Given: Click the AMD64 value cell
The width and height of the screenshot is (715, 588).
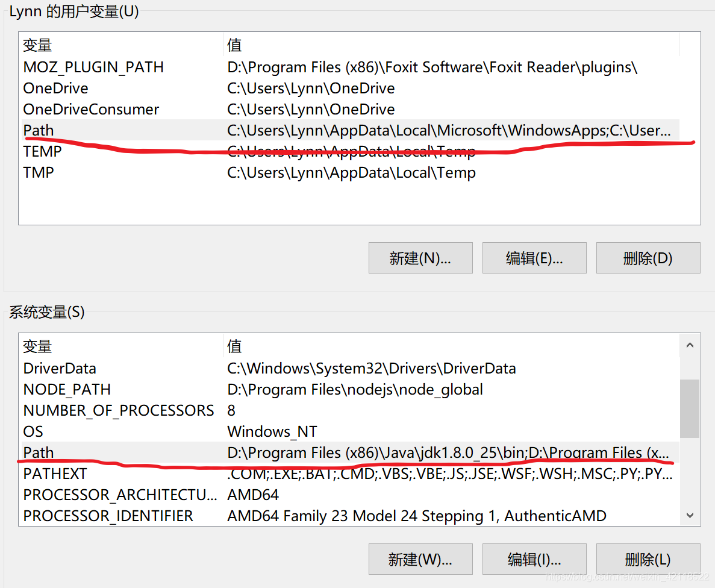Looking at the screenshot, I should pyautogui.click(x=253, y=495).
